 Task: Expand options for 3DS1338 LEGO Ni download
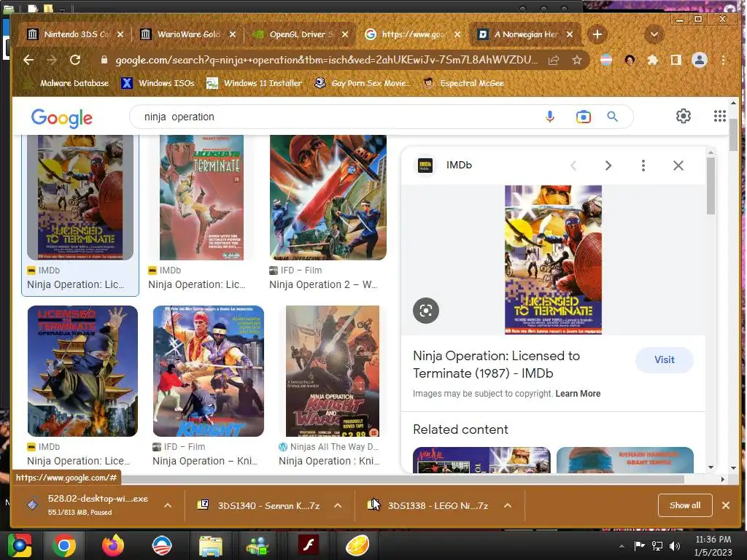508,506
